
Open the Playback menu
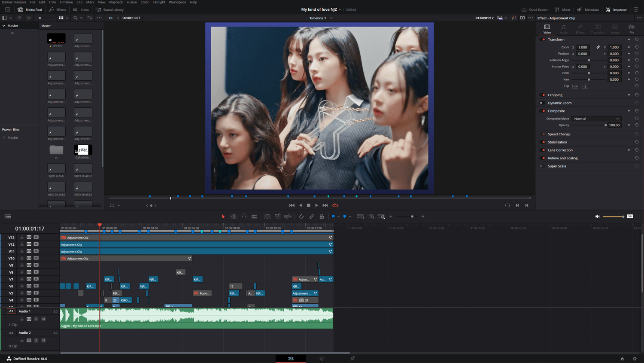(116, 2)
